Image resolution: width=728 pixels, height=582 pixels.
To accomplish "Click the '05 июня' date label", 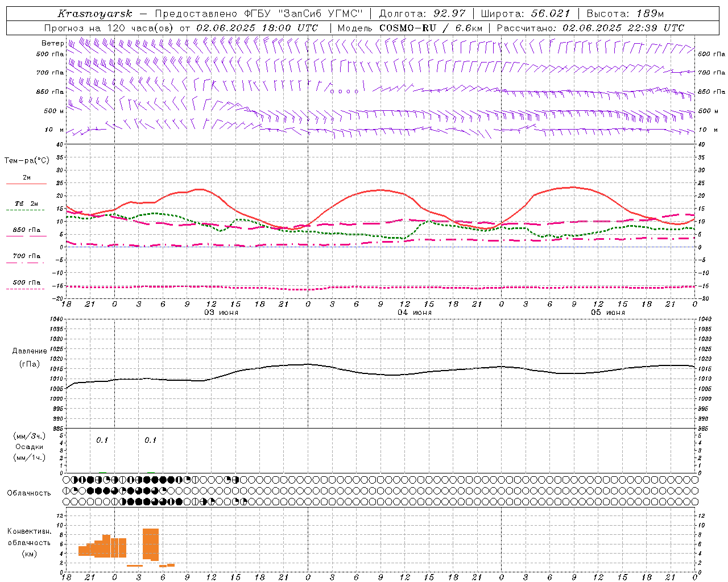I will point(607,313).
